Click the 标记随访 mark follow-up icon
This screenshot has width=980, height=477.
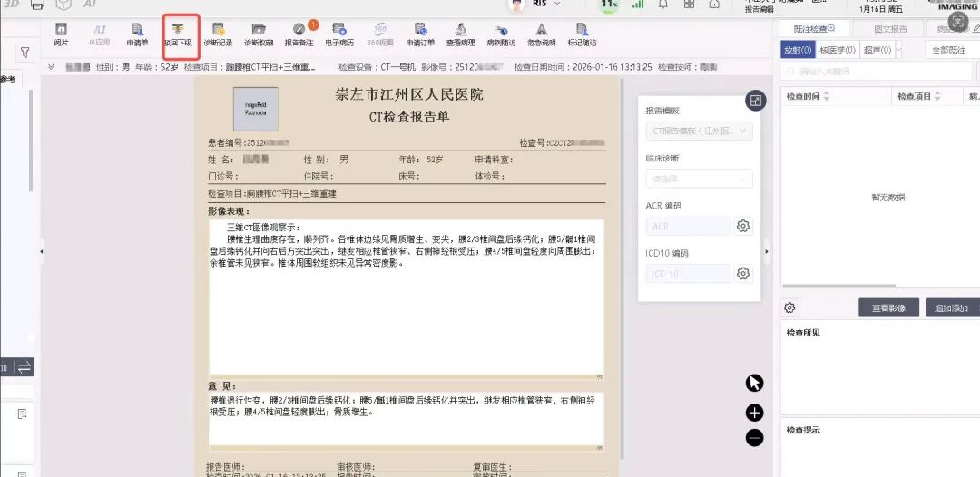point(582,34)
